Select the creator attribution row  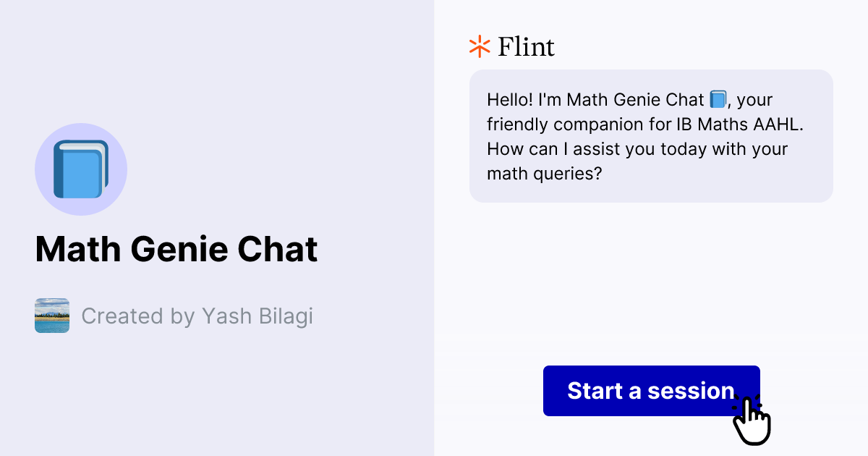click(x=174, y=316)
